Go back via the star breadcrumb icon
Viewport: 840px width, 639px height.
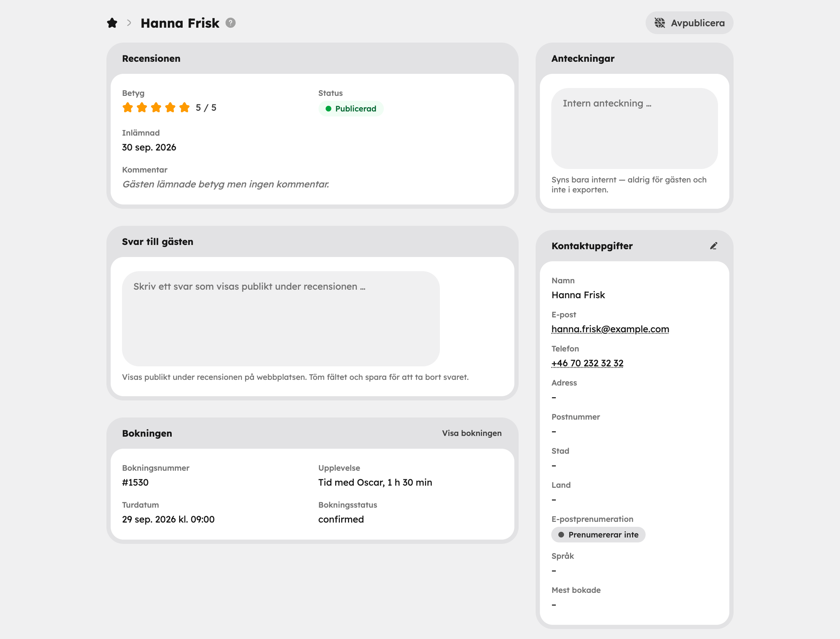pos(112,23)
